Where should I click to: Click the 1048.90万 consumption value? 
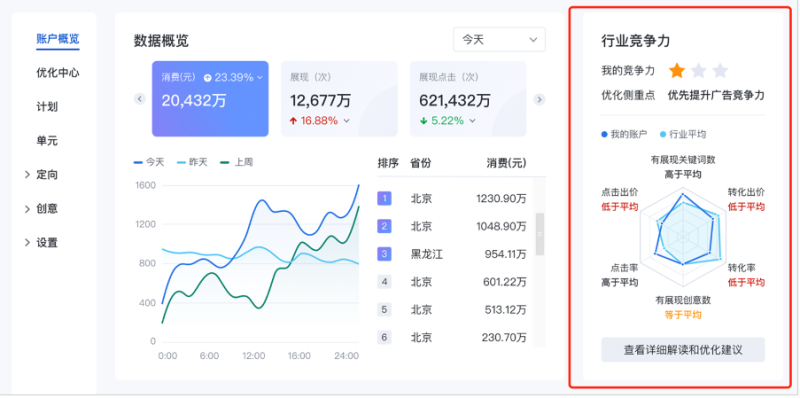tap(501, 226)
